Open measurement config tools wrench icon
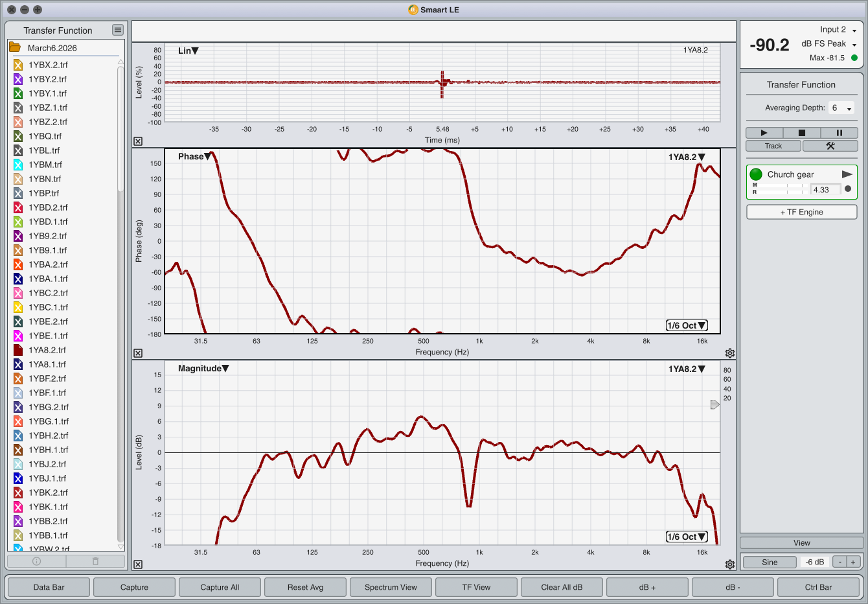The image size is (868, 604). (830, 146)
